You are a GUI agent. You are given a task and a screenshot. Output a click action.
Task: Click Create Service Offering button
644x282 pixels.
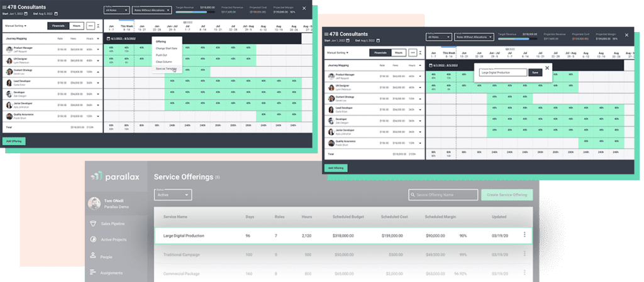507,195
